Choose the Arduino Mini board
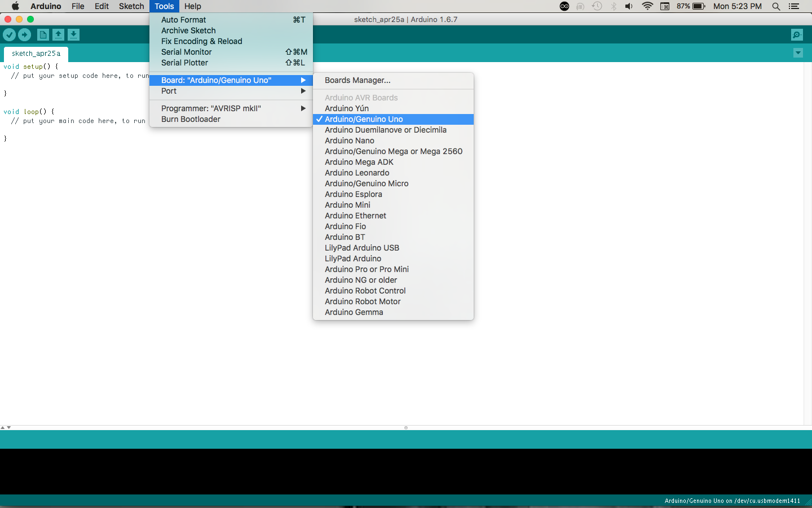This screenshot has width=812, height=508. click(393, 205)
